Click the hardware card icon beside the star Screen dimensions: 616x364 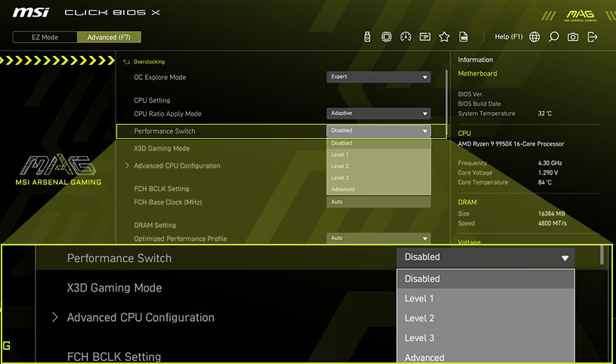pos(426,37)
